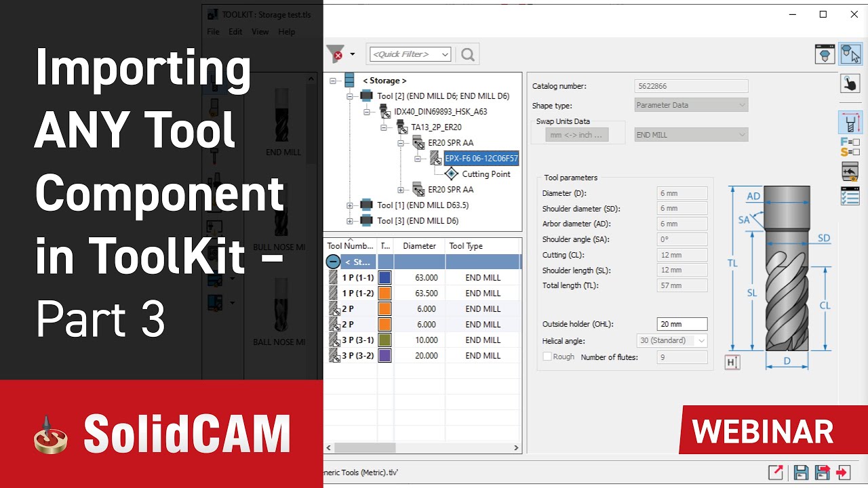Click the Storage node cabinet icon
The width and height of the screenshot is (868, 488).
tap(349, 81)
